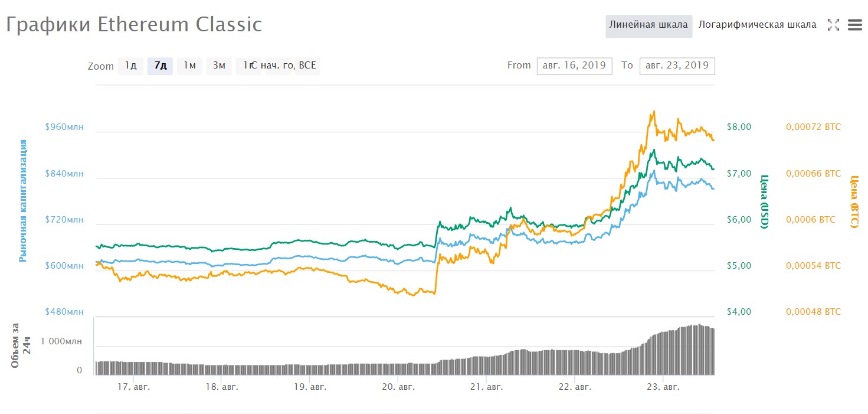
Task: Click the $8,00 price label
Action: (x=739, y=127)
